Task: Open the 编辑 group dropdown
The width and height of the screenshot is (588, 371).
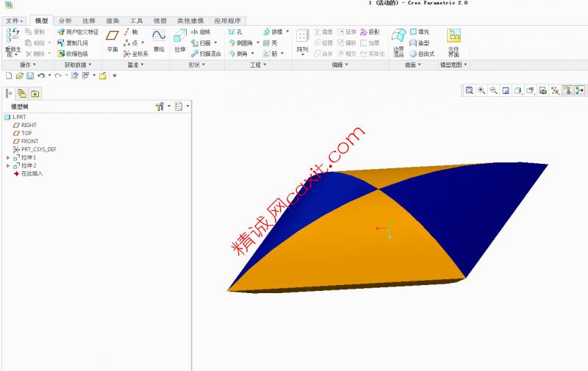Action: click(x=340, y=65)
